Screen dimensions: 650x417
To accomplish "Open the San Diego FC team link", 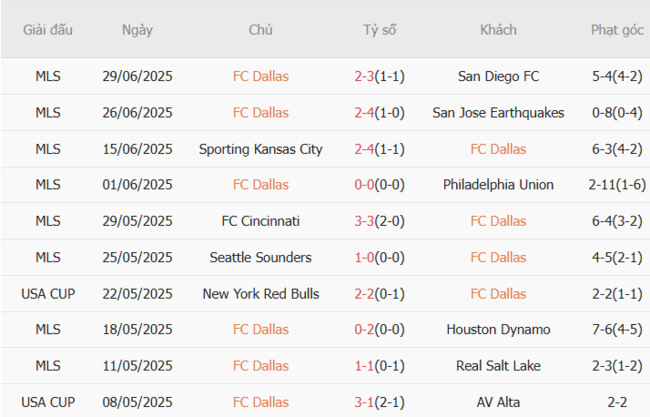I will (x=498, y=77).
